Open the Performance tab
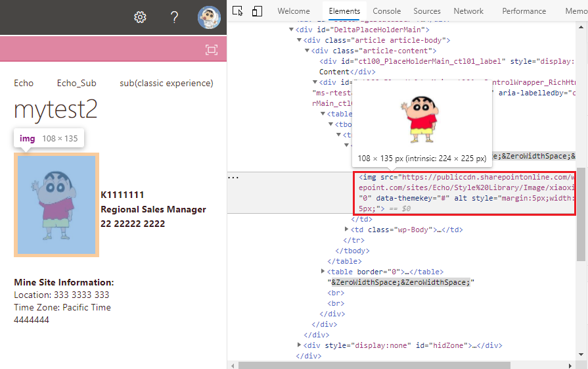 [524, 11]
